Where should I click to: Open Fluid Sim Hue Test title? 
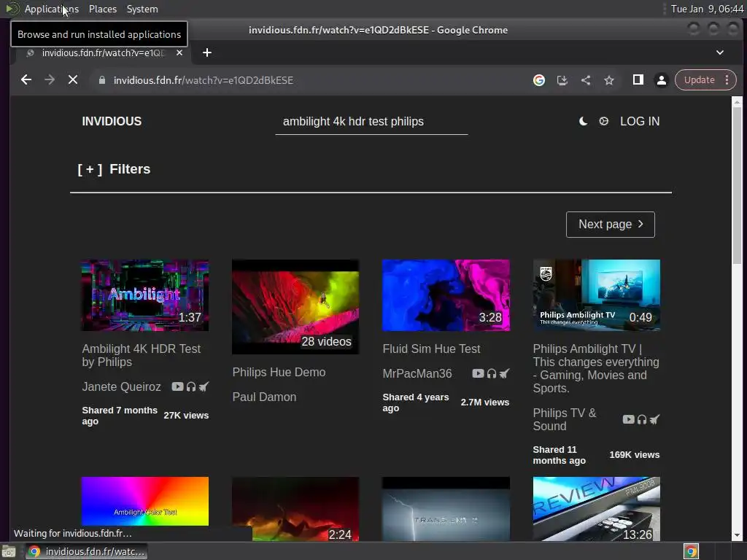point(431,349)
